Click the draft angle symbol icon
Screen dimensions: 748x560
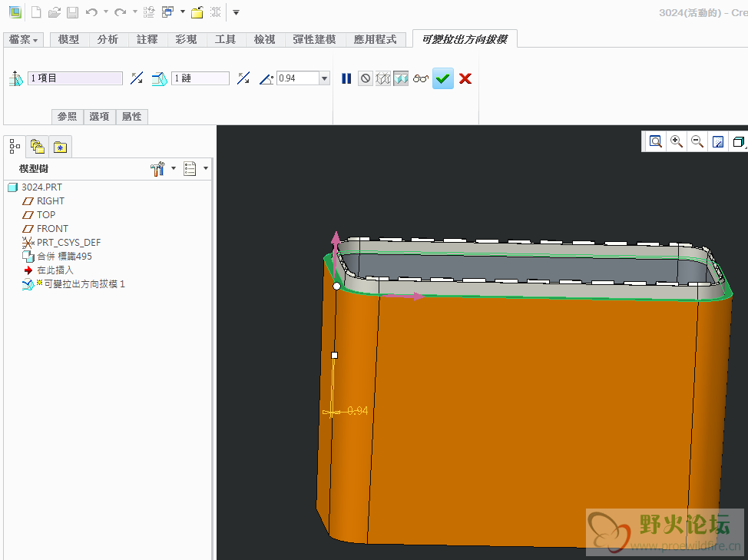[x=266, y=78]
